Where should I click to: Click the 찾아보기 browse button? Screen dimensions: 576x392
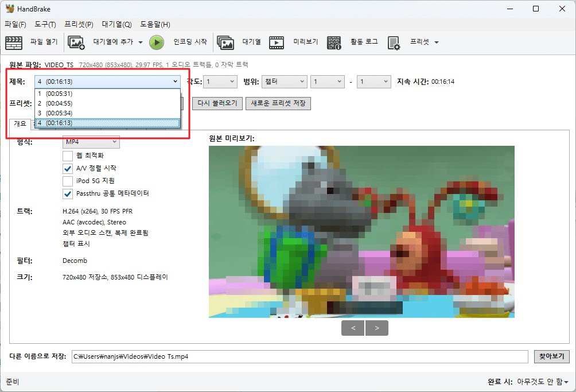[x=552, y=356]
